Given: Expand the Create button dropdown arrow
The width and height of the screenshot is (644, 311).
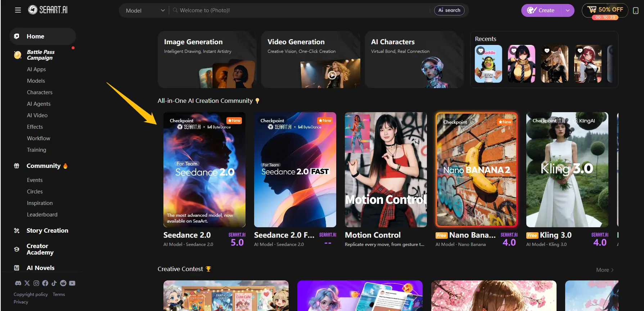Looking at the screenshot, I should click(x=568, y=10).
